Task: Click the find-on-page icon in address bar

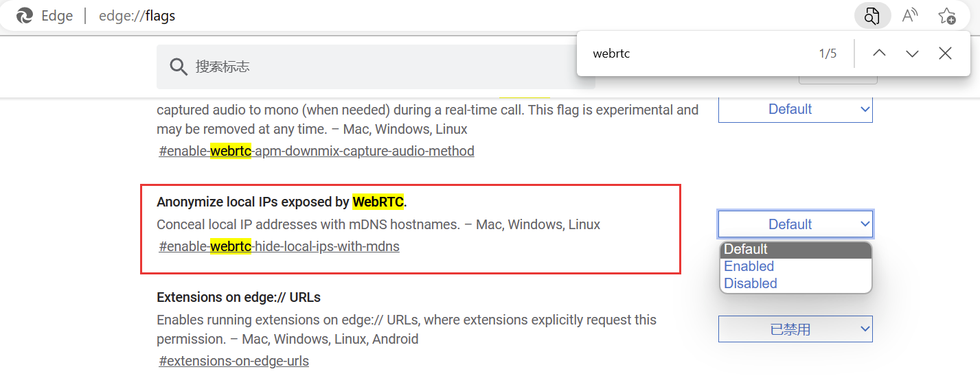Action: click(x=872, y=16)
